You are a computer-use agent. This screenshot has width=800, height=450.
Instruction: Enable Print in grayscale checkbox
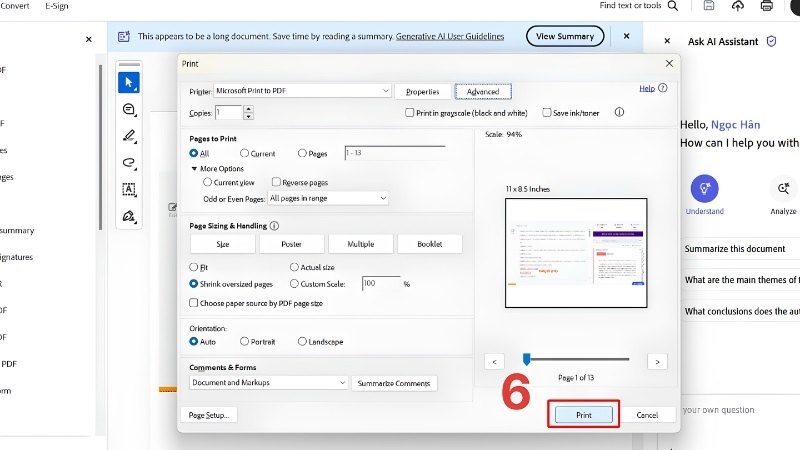tap(409, 112)
